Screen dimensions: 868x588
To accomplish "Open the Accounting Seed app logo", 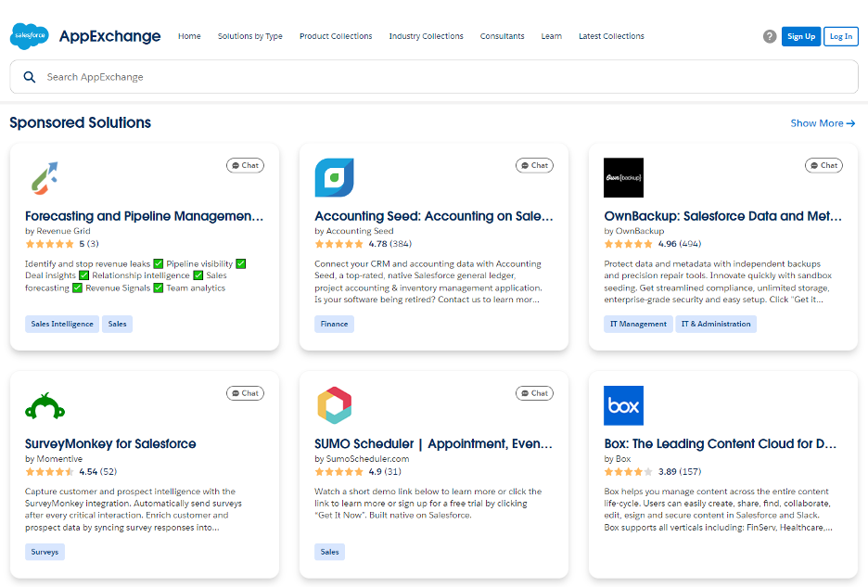I will point(335,178).
